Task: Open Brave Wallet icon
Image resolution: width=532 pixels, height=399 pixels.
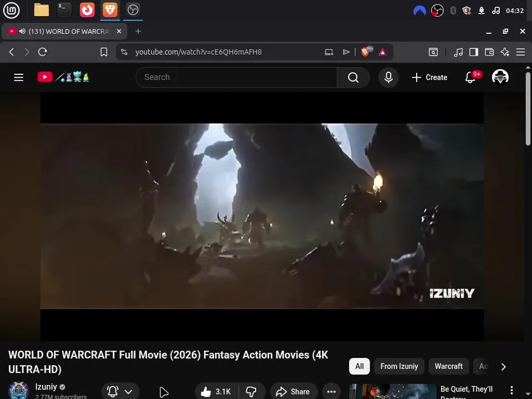Action: coord(489,52)
